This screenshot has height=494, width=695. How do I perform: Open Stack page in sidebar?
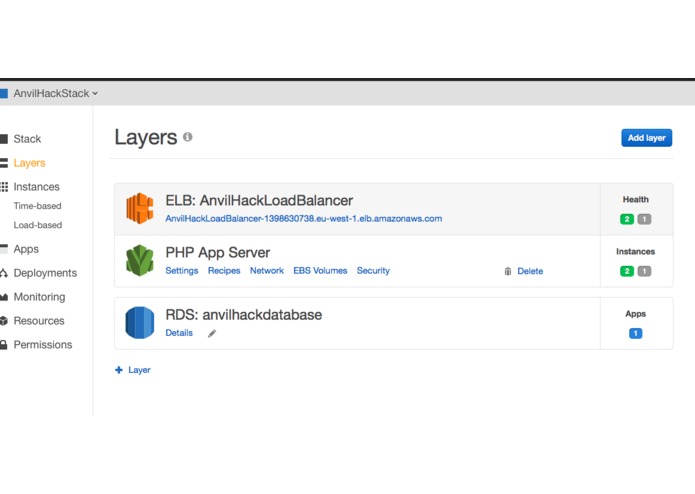pyautogui.click(x=27, y=139)
